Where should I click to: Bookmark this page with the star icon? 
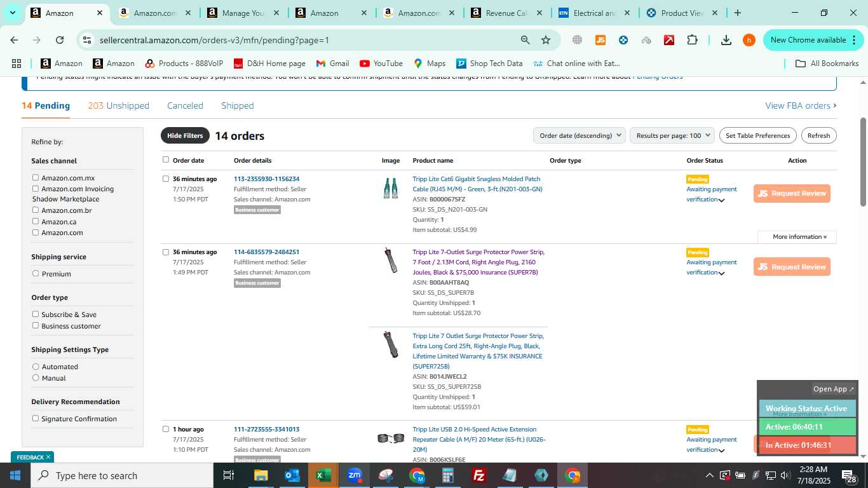pyautogui.click(x=546, y=40)
